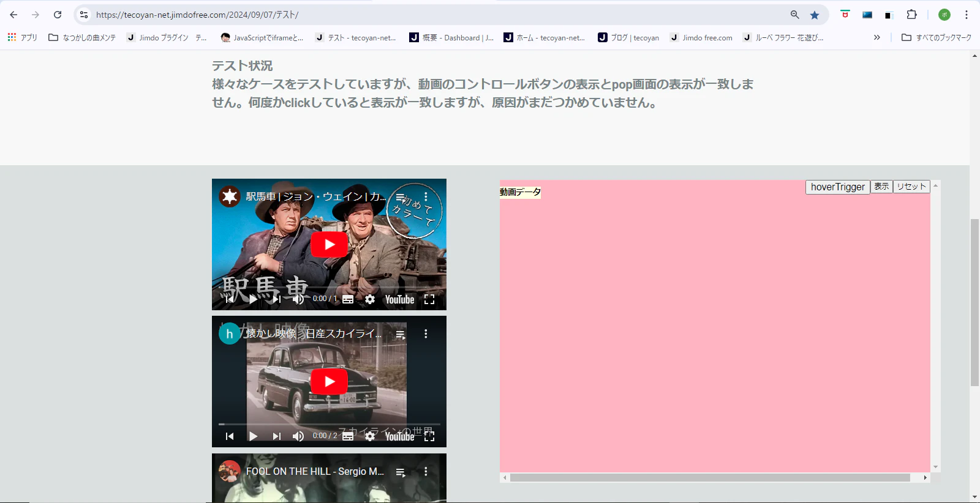Play the 日産スカイライン video red button
980x503 pixels.
[x=329, y=382]
